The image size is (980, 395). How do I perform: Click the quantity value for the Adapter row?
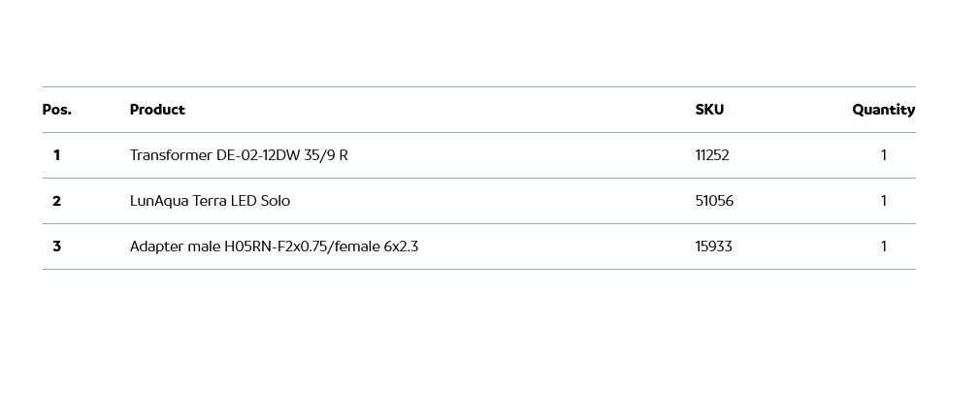click(883, 247)
